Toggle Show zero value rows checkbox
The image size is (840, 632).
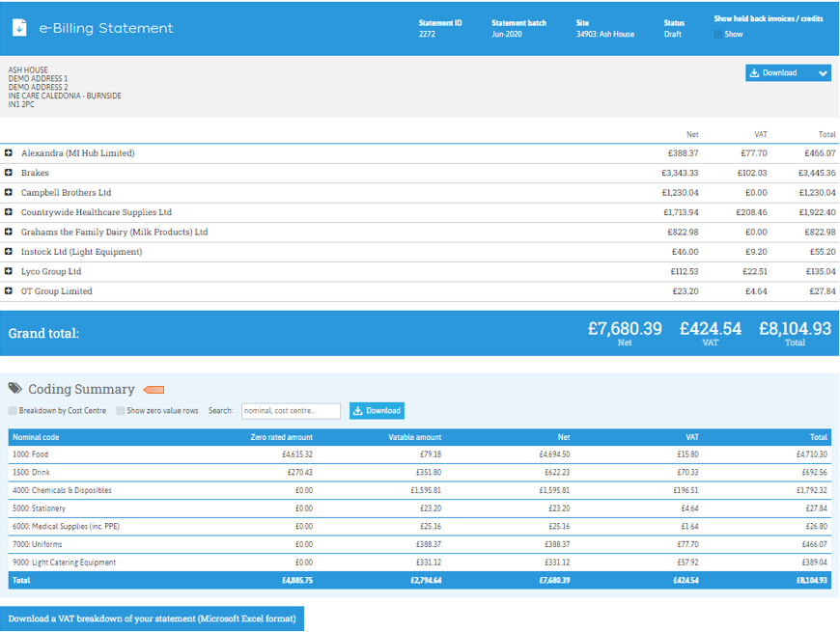(121, 410)
